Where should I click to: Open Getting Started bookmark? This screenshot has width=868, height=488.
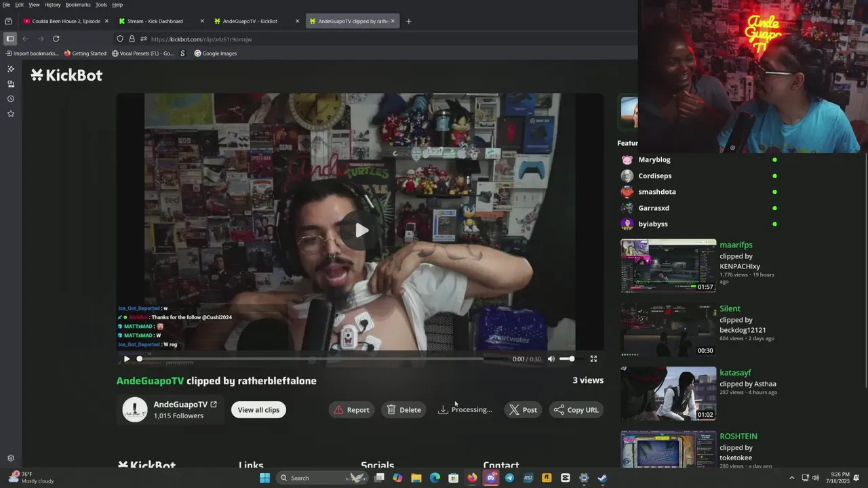pyautogui.click(x=85, y=54)
